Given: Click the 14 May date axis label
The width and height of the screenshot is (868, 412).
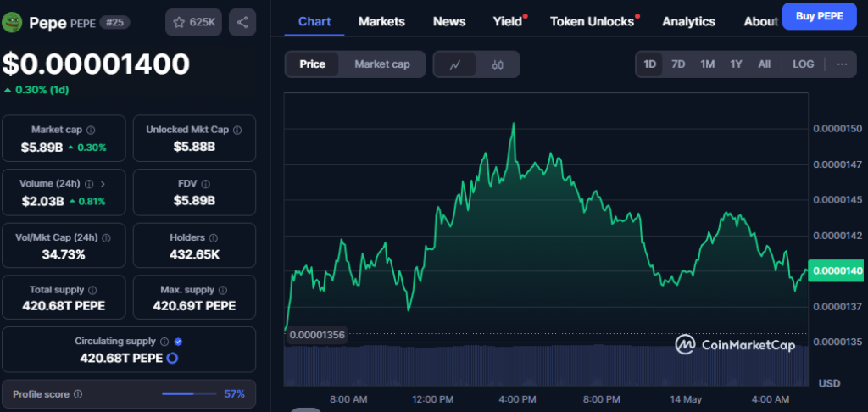Looking at the screenshot, I should 687,399.
